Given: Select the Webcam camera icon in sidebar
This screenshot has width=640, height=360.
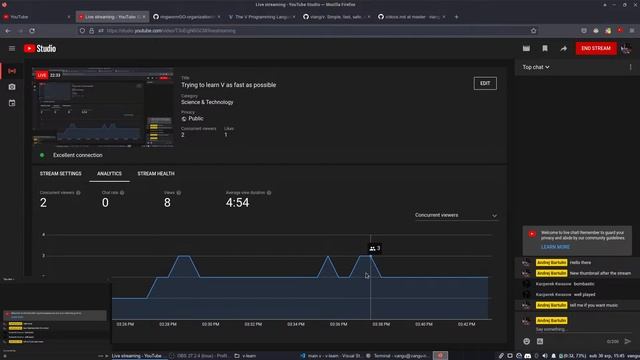Looking at the screenshot, I should [x=12, y=87].
